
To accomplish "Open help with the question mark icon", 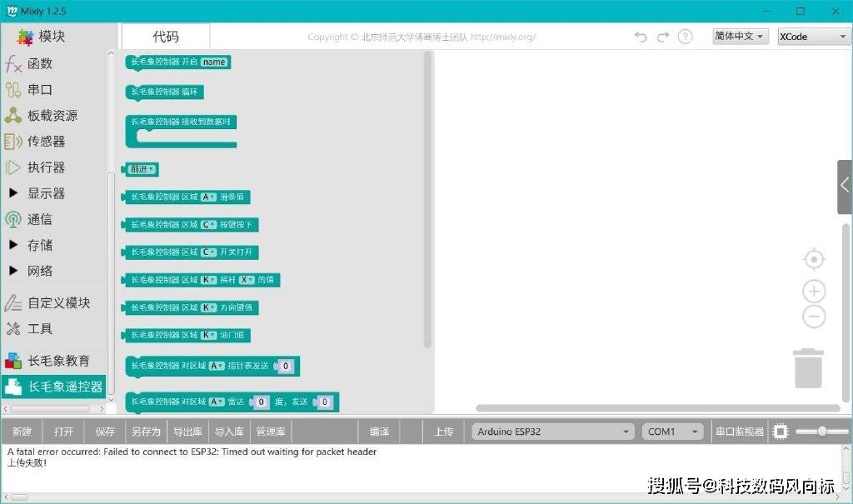I will click(686, 37).
